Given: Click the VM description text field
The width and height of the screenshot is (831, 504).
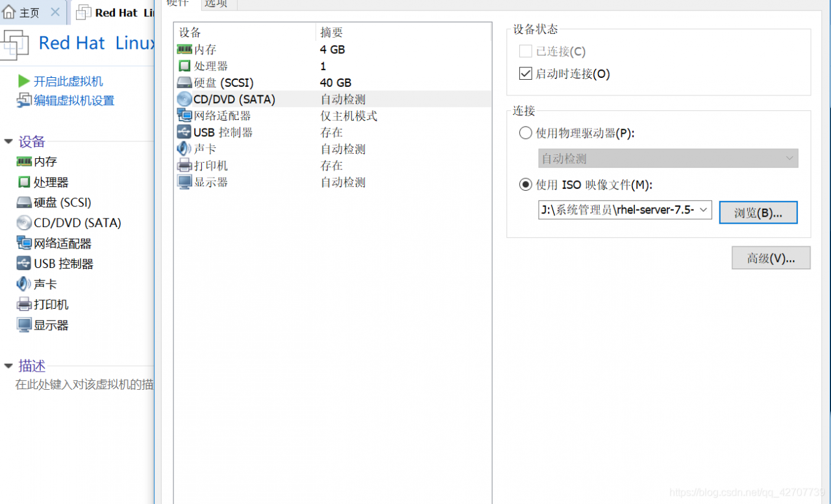Looking at the screenshot, I should pyautogui.click(x=84, y=385).
